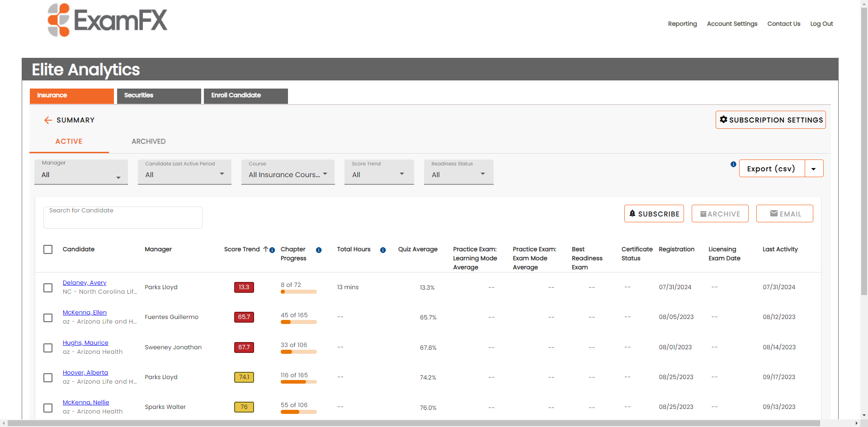Open Subscription Settings with gear icon
868x427 pixels.
770,120
